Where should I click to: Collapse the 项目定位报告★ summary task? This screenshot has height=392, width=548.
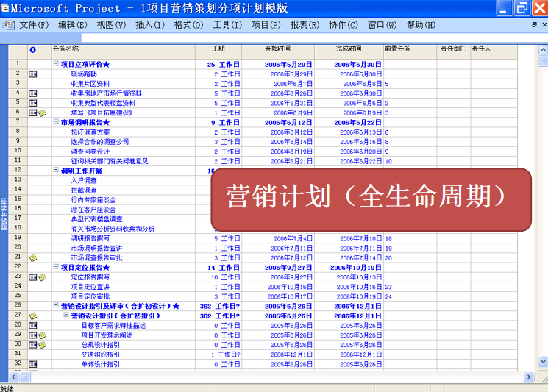(x=56, y=266)
